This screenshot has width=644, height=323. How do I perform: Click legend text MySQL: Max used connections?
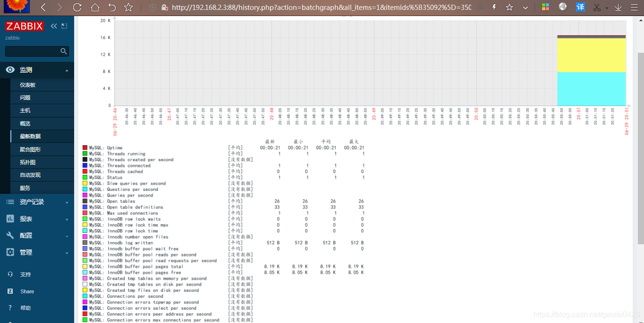pos(124,213)
